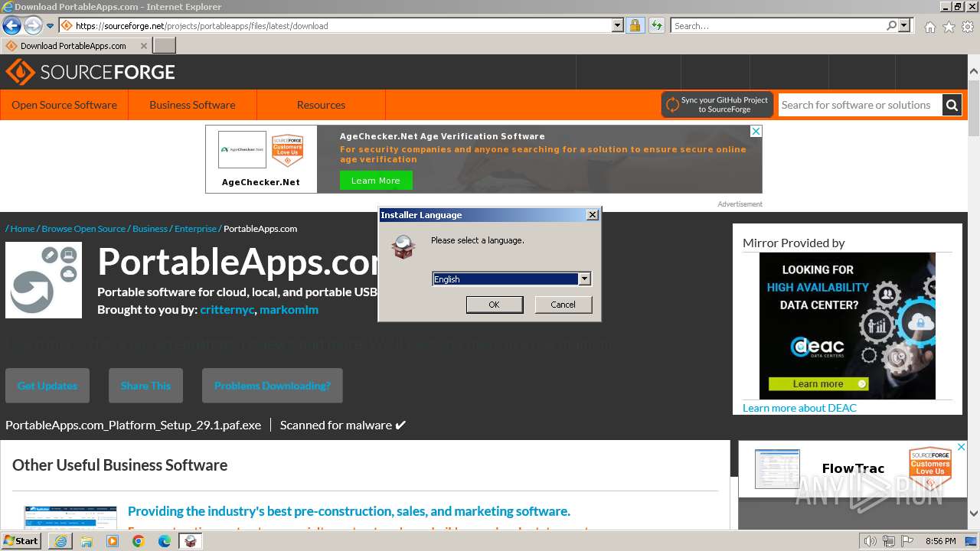Open the Resources menu
Image resolution: width=980 pixels, height=551 pixels.
[x=321, y=105]
